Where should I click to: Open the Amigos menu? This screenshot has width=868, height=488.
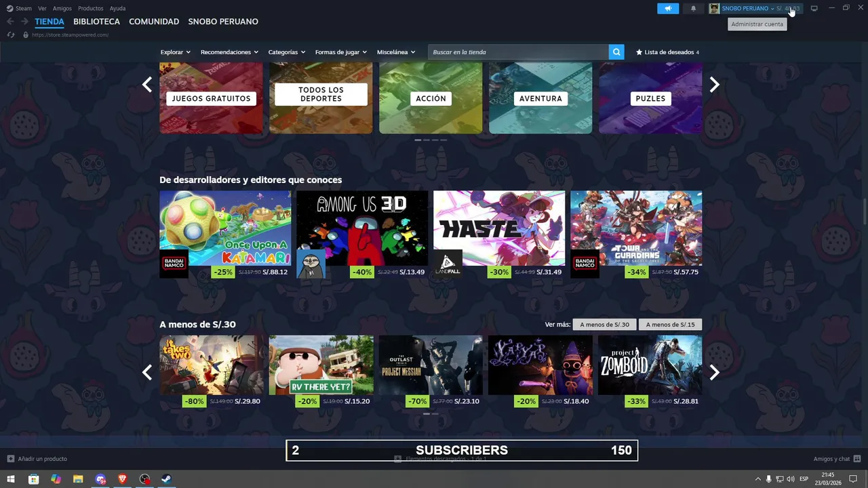62,8
